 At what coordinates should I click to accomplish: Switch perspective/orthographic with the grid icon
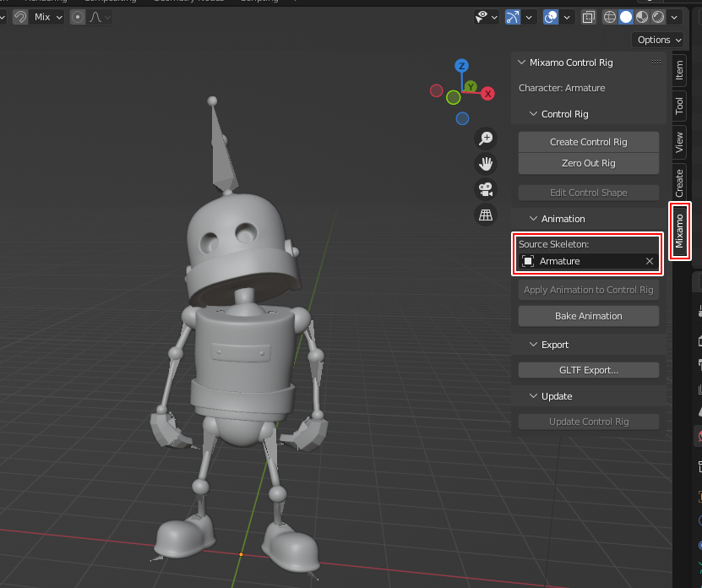pyautogui.click(x=486, y=215)
